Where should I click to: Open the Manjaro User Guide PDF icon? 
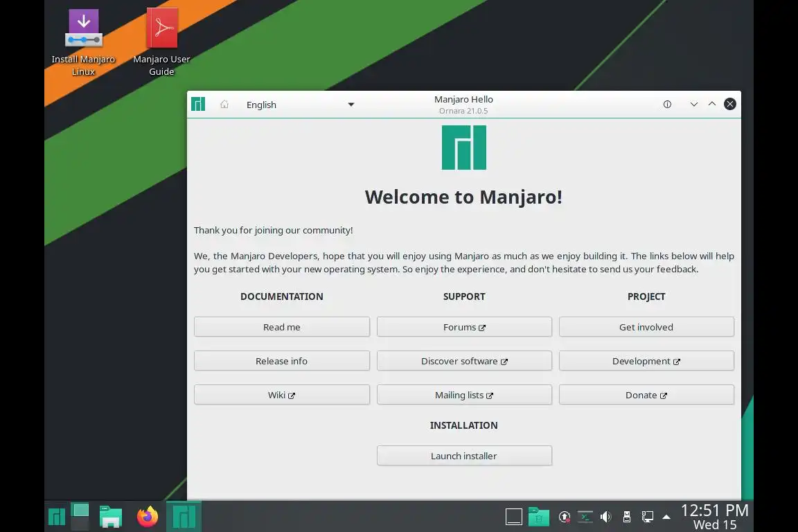(161, 42)
